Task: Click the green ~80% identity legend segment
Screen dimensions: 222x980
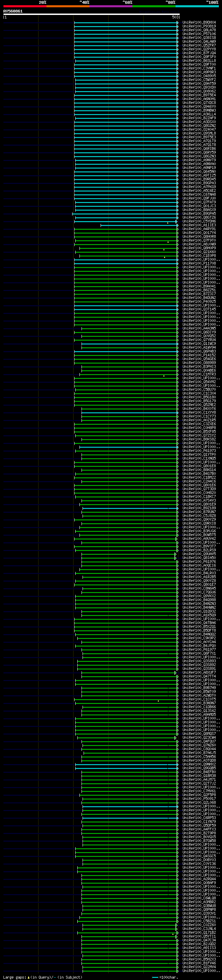Action: click(154, 6)
